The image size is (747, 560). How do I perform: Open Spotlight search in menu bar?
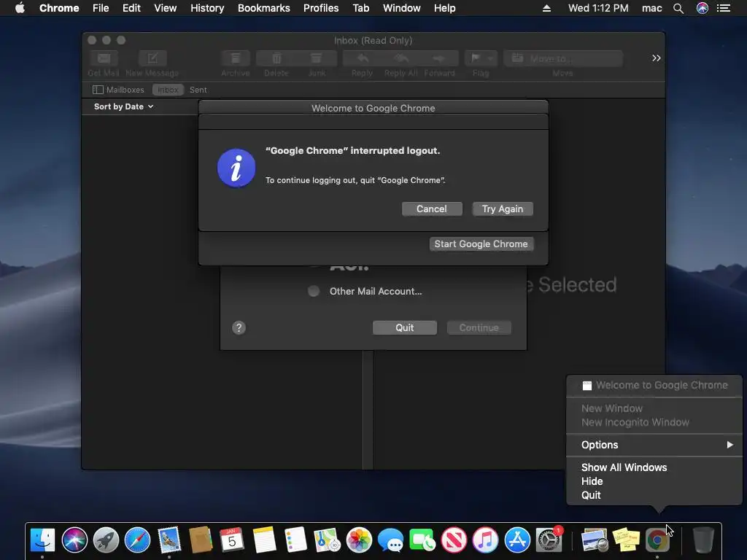678,8
